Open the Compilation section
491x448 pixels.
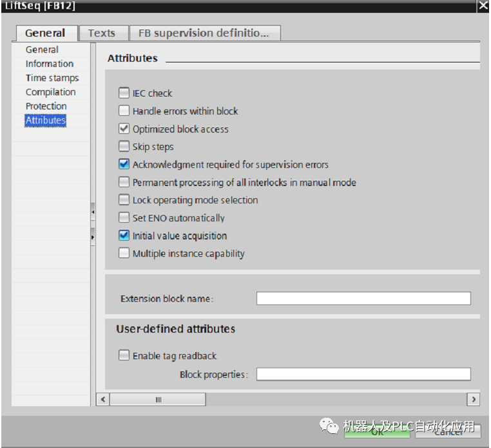50,92
